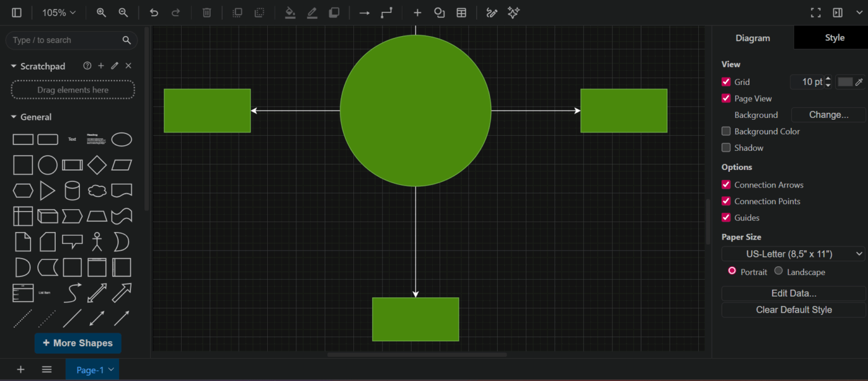Screen dimensions: 868x381
Task: Click the More Shapes button
Action: (x=78, y=343)
